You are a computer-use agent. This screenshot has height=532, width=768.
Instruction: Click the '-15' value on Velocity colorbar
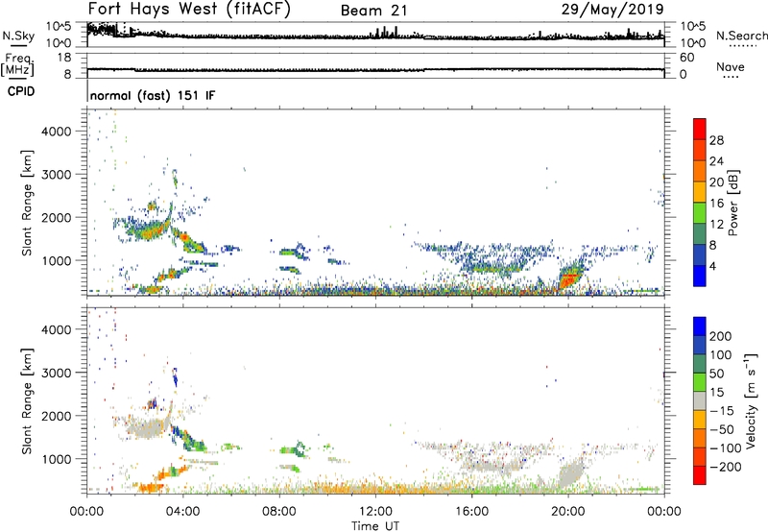click(722, 410)
